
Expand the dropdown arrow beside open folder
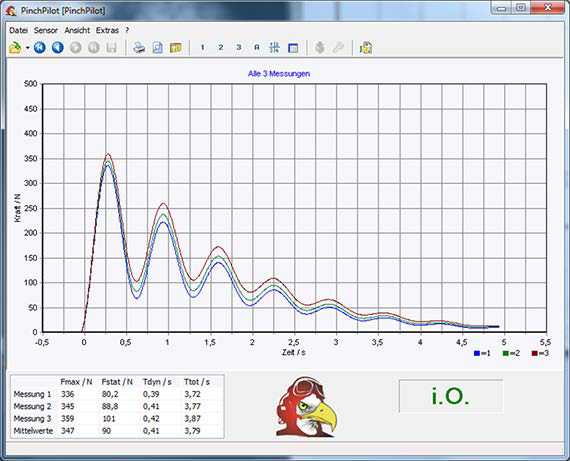click(x=28, y=48)
